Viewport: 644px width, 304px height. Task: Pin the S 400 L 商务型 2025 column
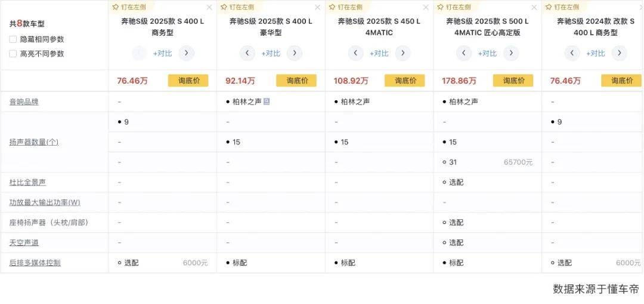[x=128, y=7]
